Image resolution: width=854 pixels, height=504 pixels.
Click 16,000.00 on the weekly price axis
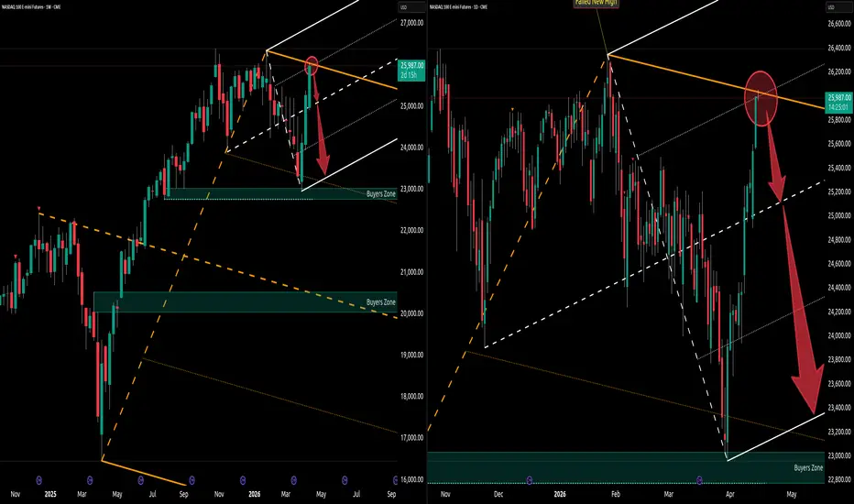point(411,480)
